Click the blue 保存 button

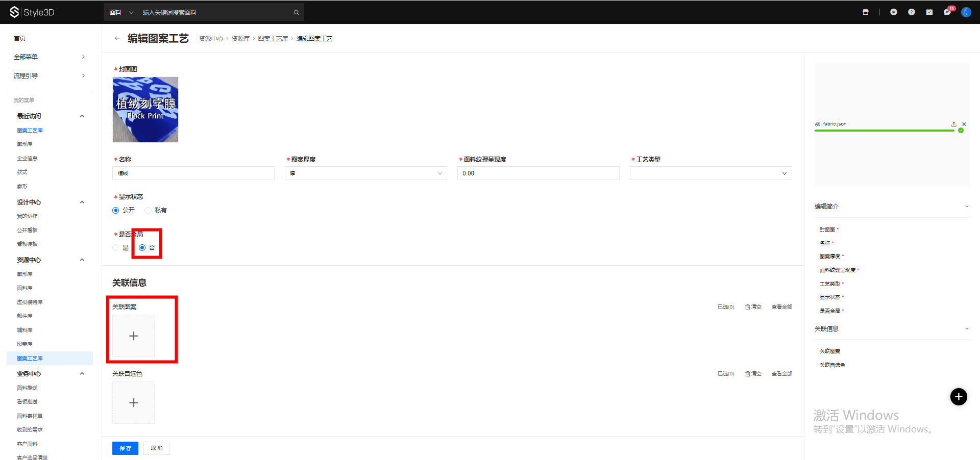(125, 448)
